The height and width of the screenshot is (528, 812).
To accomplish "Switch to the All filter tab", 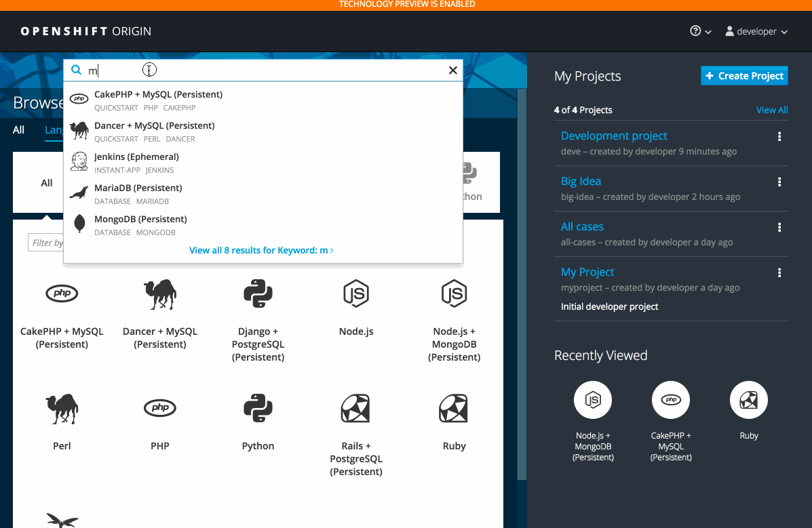I will coord(18,129).
